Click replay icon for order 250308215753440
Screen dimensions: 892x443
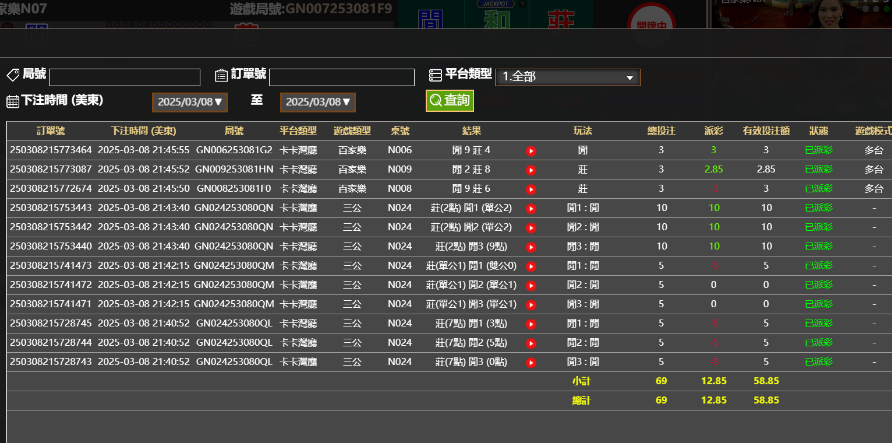[531, 246]
